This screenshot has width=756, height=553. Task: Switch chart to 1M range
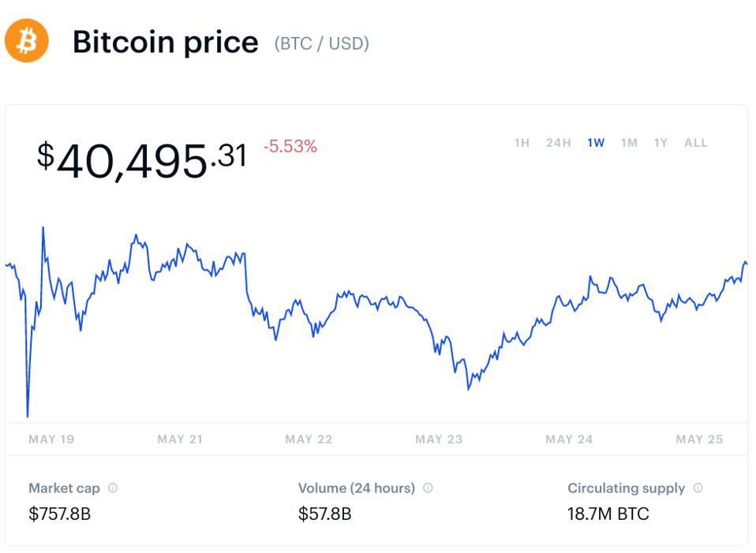(x=629, y=143)
